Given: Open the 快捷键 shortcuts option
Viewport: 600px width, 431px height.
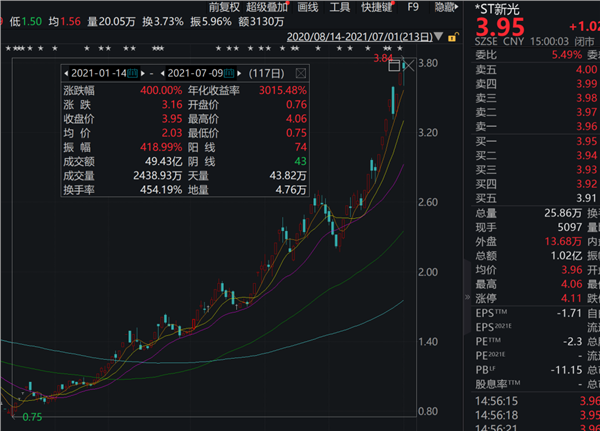Looking at the screenshot, I should [x=379, y=6].
